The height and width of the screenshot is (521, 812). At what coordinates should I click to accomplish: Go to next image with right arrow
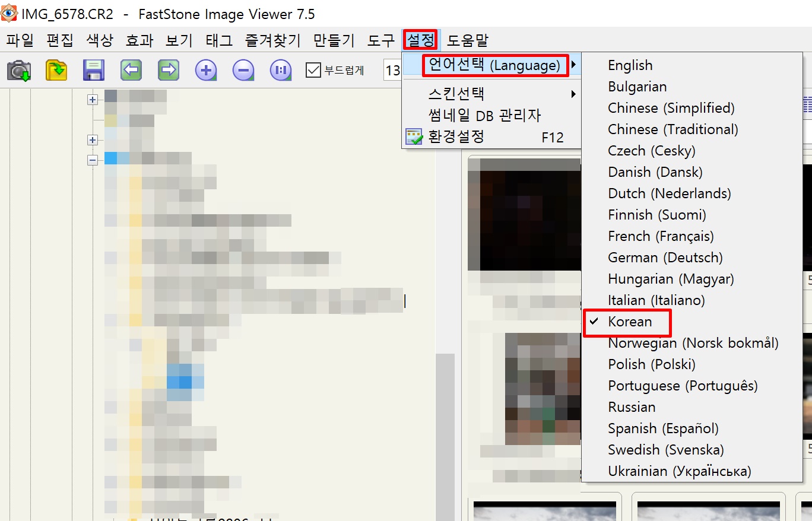(169, 70)
